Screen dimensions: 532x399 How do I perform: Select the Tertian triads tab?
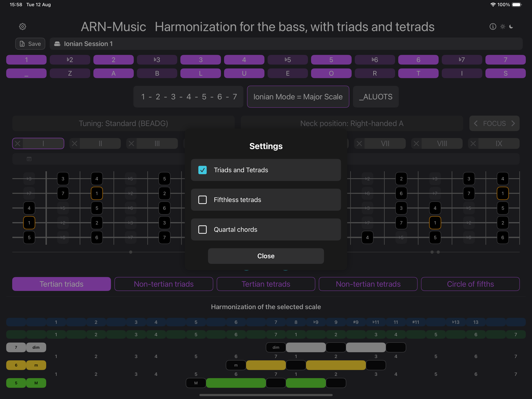coord(61,284)
